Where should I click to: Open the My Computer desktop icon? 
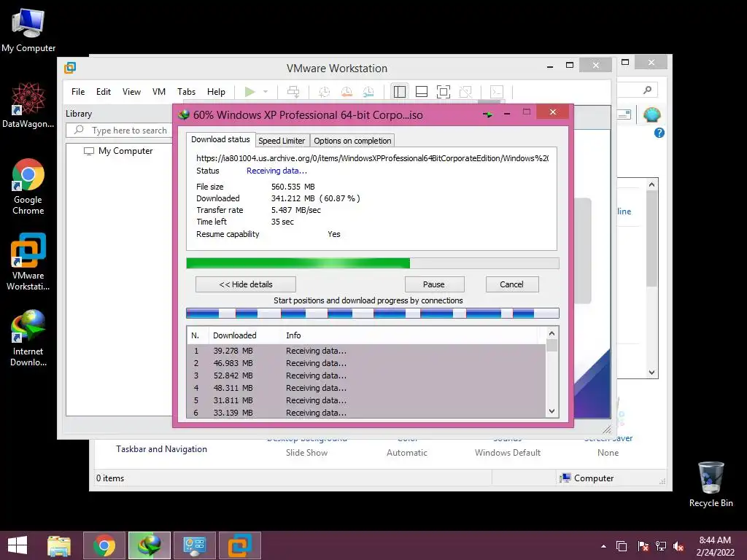click(x=28, y=30)
